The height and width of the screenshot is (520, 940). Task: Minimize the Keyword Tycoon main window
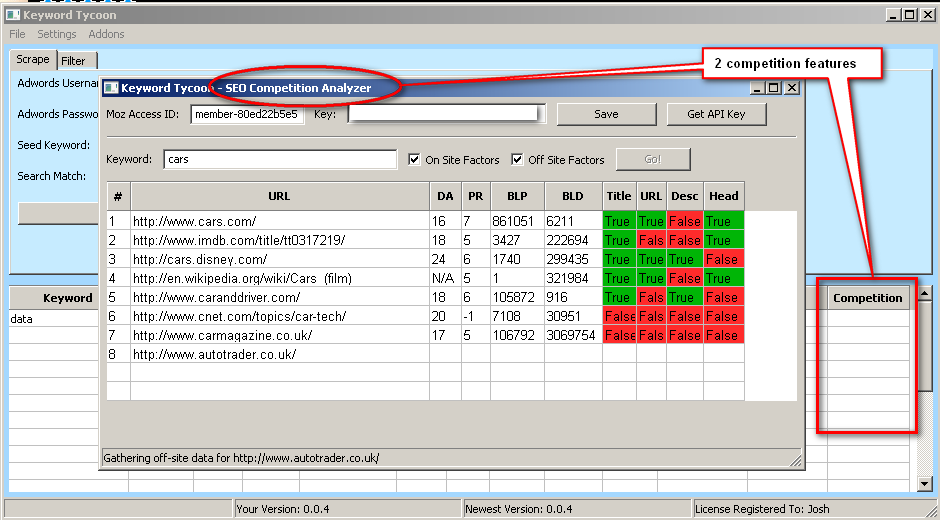pyautogui.click(x=894, y=14)
